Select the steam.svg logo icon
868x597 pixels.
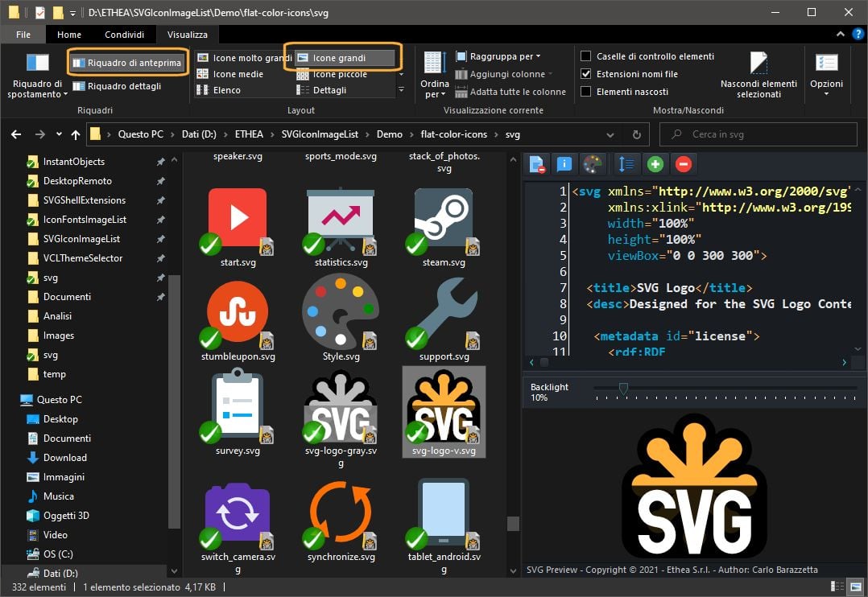[443, 217]
